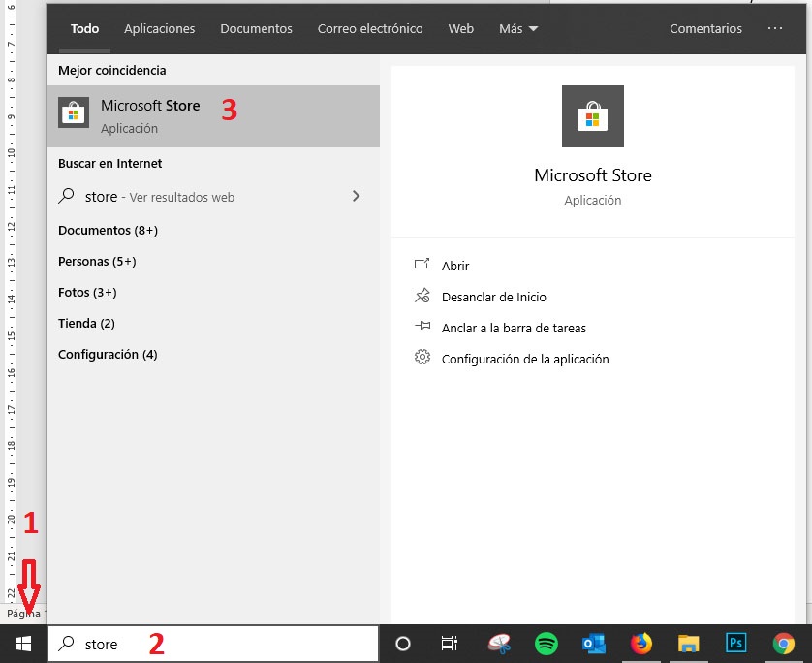Image resolution: width=812 pixels, height=663 pixels.
Task: Expand the Más dropdown
Action: click(518, 28)
